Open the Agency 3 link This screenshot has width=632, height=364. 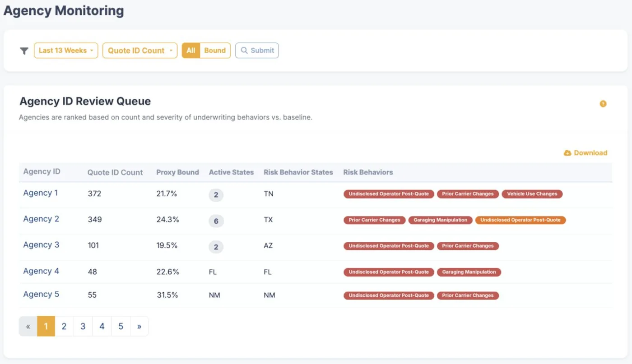[x=41, y=245]
